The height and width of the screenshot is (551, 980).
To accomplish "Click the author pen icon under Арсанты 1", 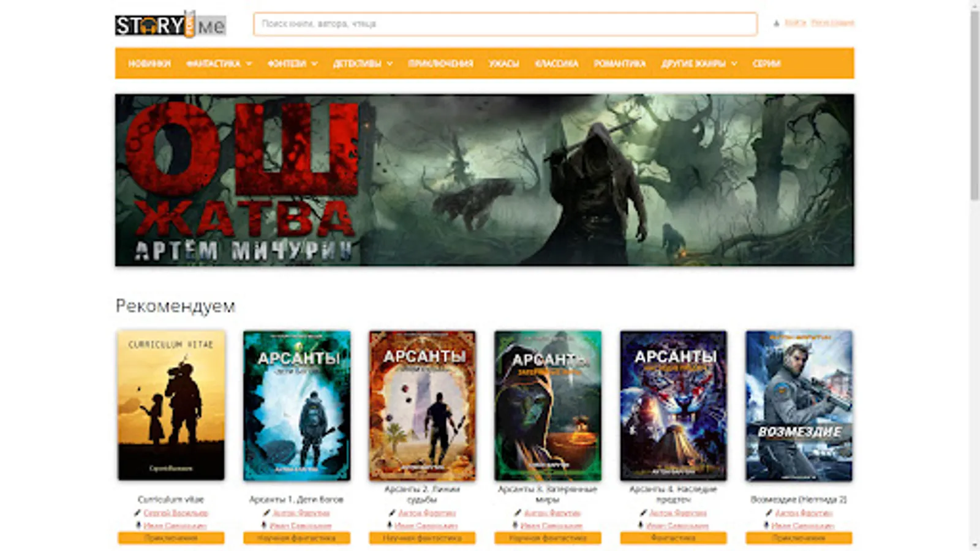I will tap(266, 513).
